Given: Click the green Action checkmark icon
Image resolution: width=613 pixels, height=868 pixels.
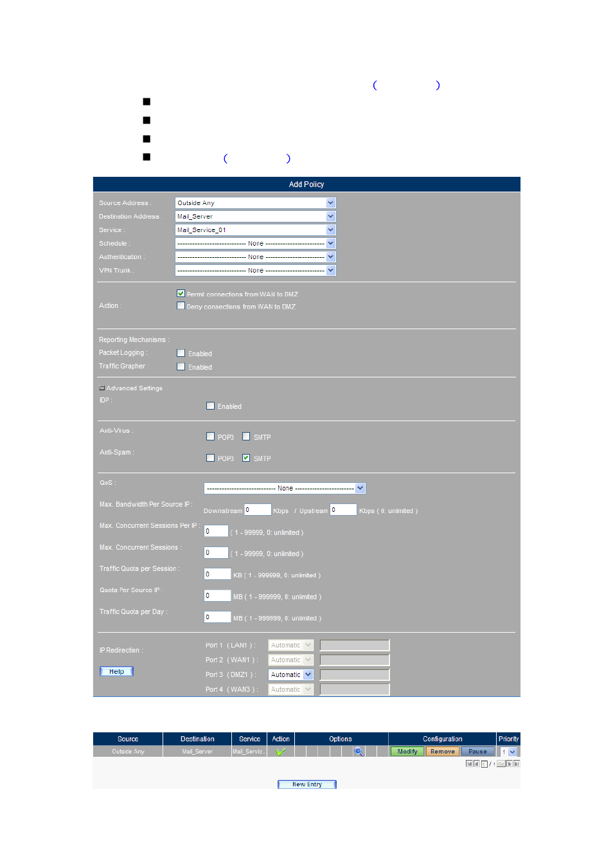Looking at the screenshot, I should click(x=281, y=752).
